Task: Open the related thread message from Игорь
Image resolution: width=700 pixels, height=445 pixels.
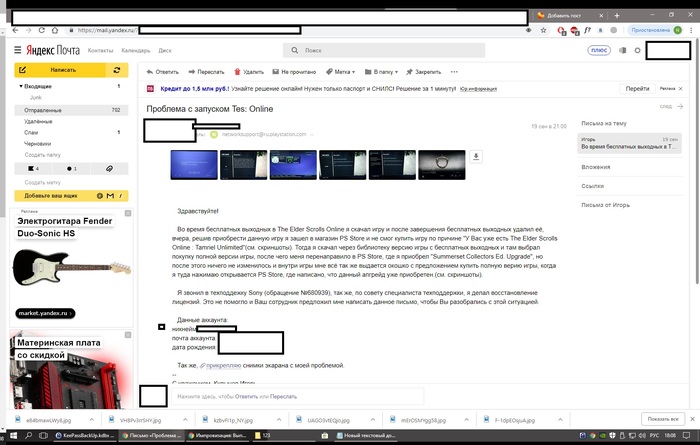Action: click(629, 143)
